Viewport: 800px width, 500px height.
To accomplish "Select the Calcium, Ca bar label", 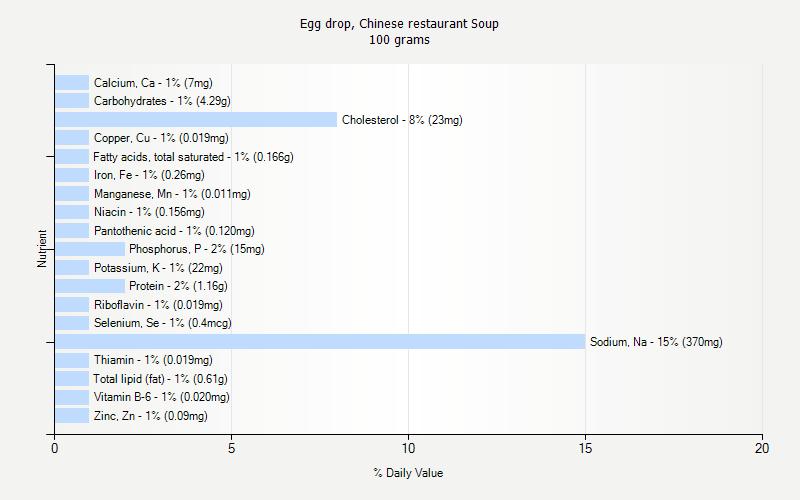I will (153, 83).
